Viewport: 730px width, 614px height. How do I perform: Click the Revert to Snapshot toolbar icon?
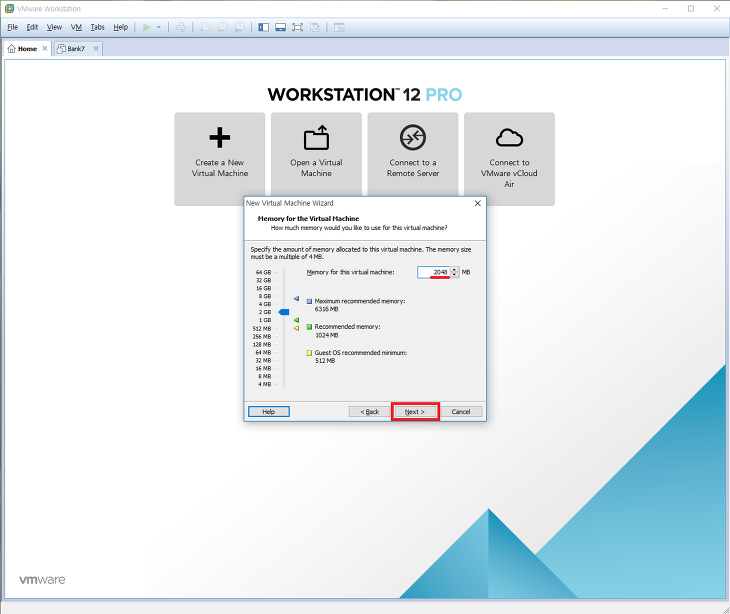tap(222, 27)
